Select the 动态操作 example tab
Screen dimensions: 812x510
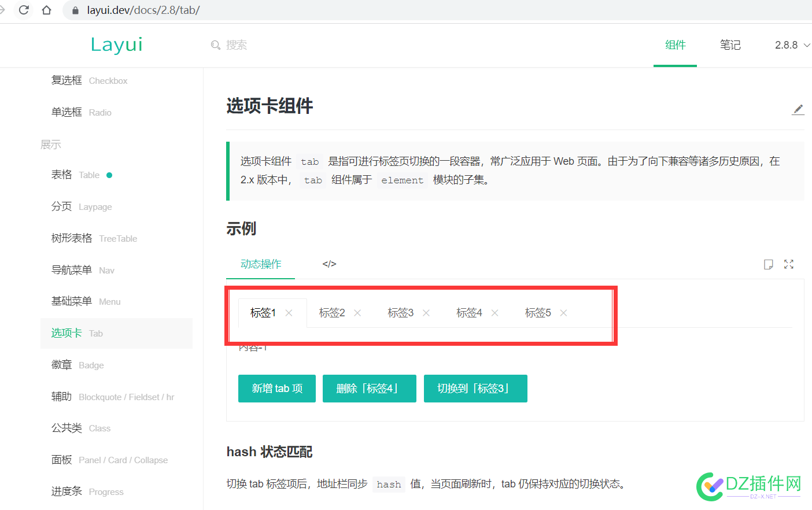[x=261, y=264]
